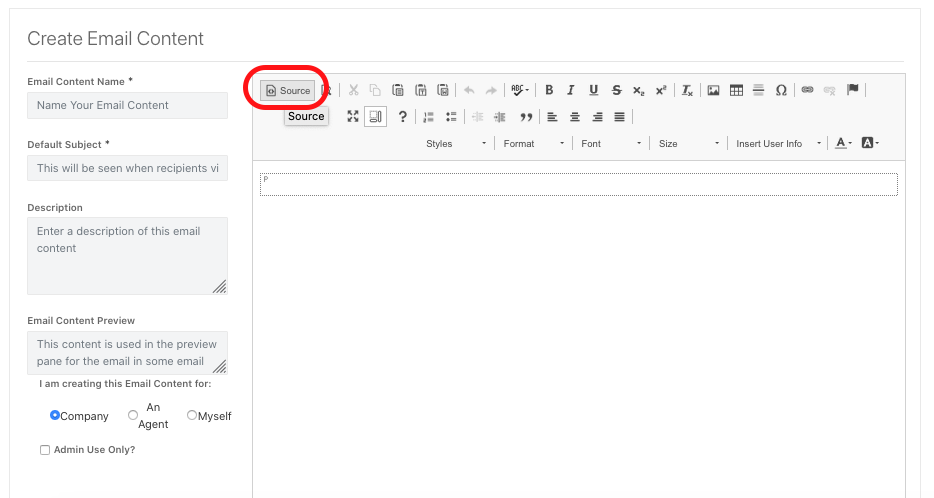Click the Source button in the editor toolbar

point(288,91)
